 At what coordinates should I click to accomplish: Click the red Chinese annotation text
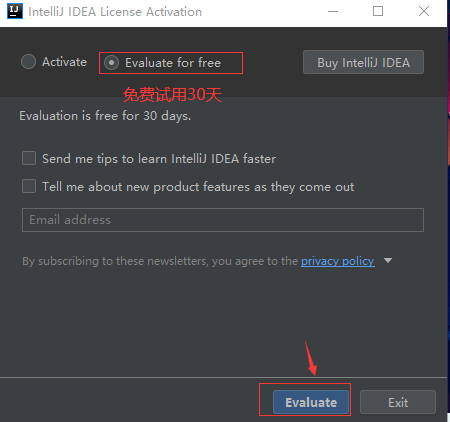[172, 95]
